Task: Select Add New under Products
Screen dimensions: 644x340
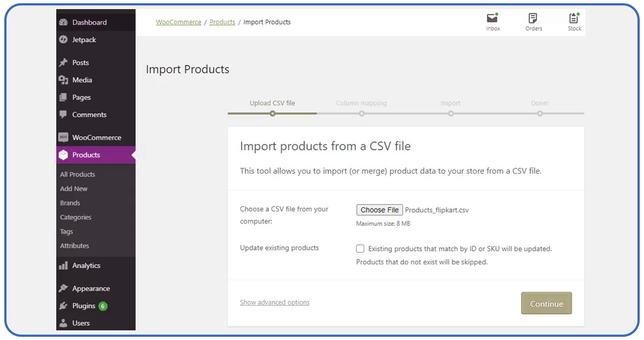Action: click(x=74, y=189)
